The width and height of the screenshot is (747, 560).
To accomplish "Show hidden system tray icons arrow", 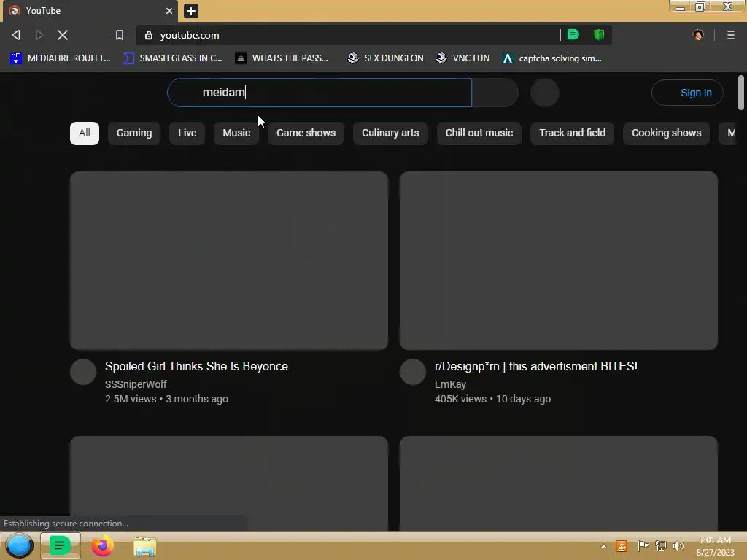I will (x=603, y=546).
